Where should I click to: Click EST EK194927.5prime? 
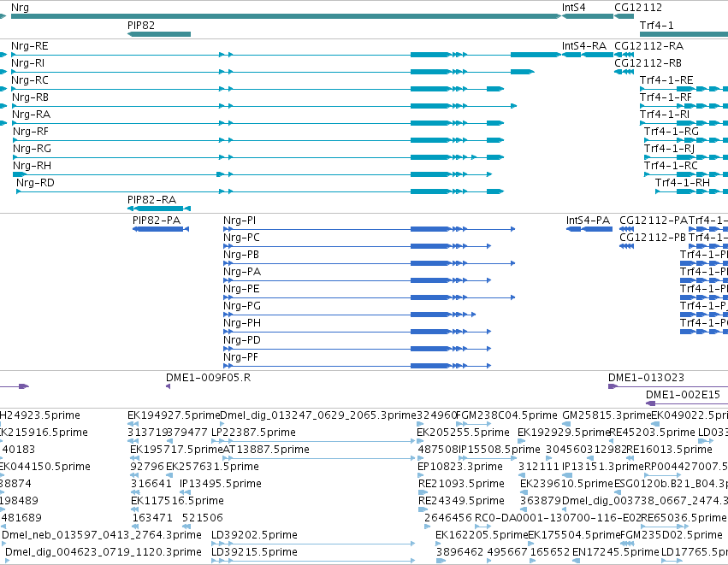[x=174, y=415]
